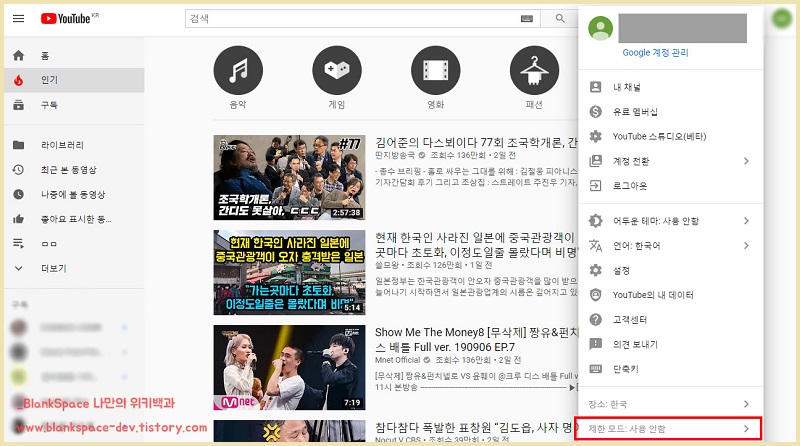
Task: Click the 로그아웃 exit arrow icon
Action: click(595, 186)
